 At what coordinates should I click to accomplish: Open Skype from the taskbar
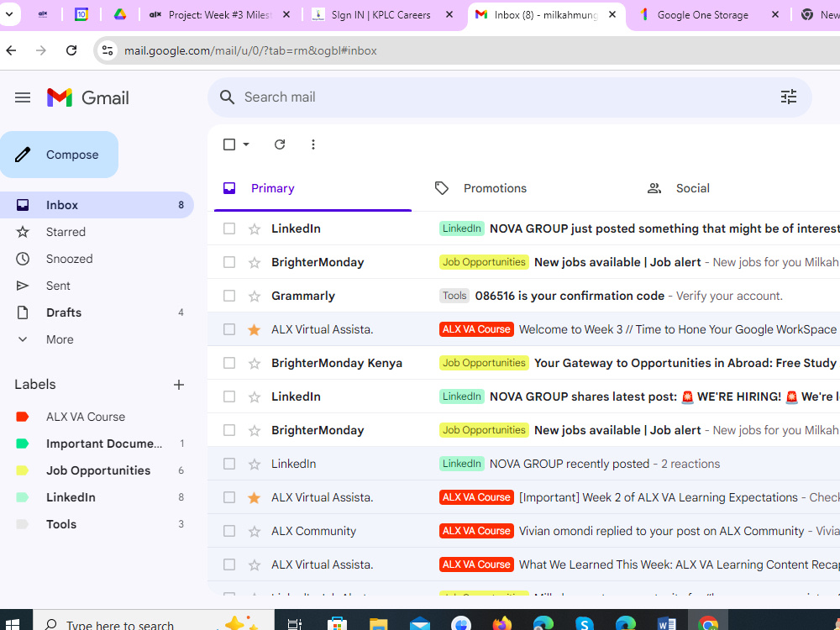coord(584,624)
